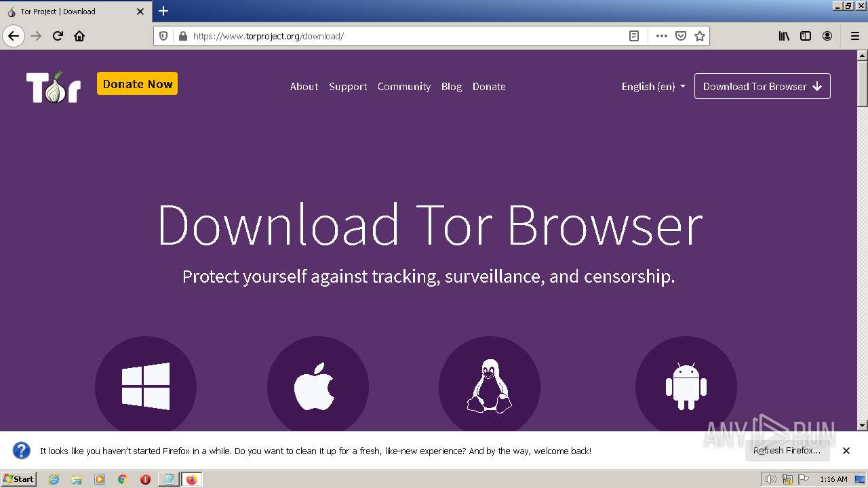The height and width of the screenshot is (488, 868).
Task: Choose the Apple macOS download icon
Action: (318, 386)
